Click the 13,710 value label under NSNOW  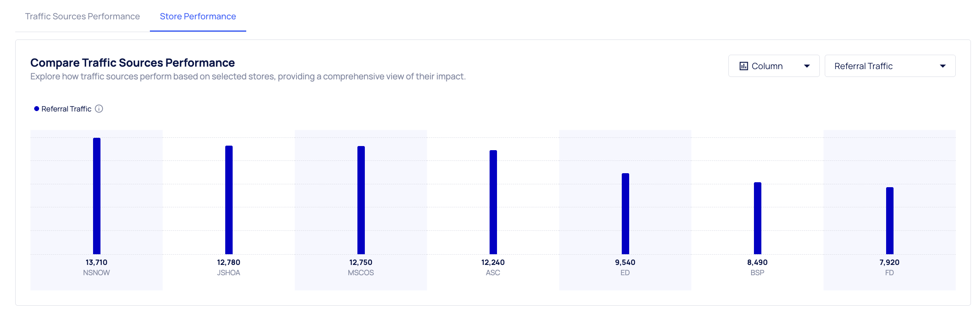coord(96,262)
